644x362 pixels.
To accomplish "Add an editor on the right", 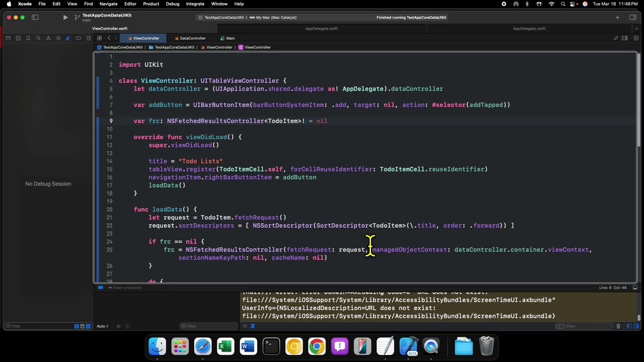I will 636,38.
